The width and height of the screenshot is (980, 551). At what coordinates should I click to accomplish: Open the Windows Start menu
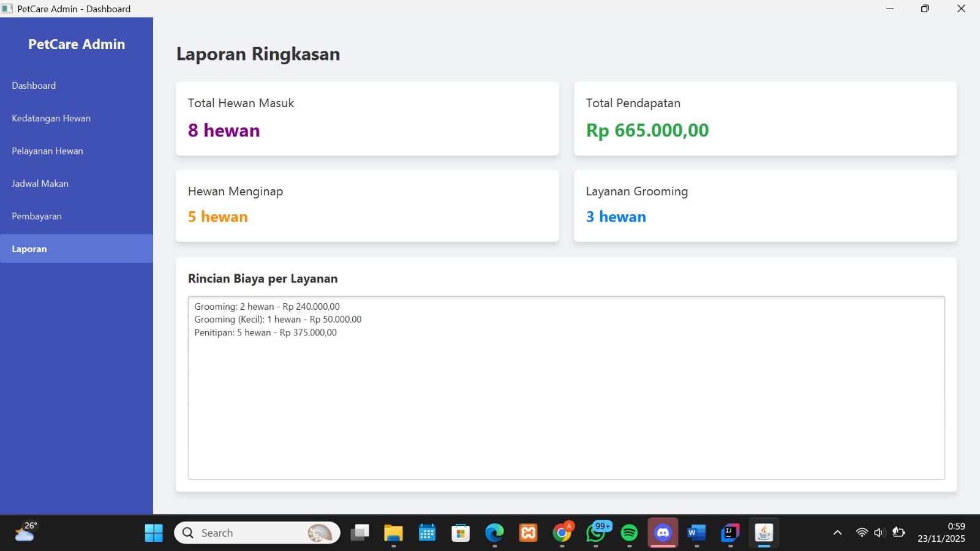point(154,533)
